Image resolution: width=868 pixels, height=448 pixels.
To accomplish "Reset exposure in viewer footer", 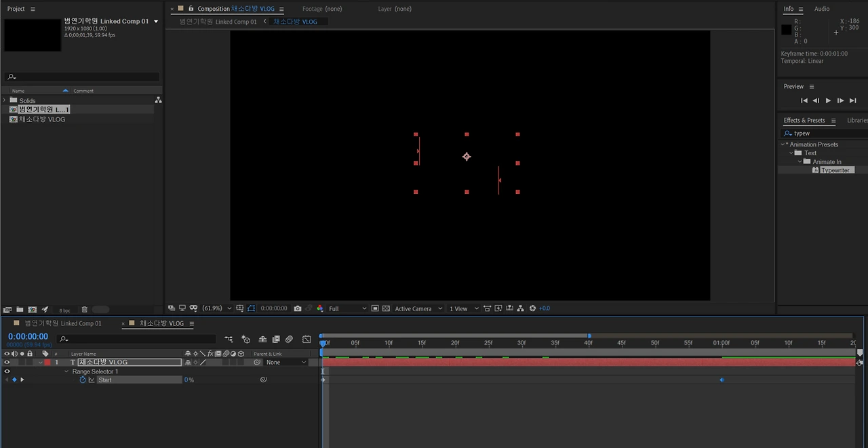I will [x=532, y=308].
